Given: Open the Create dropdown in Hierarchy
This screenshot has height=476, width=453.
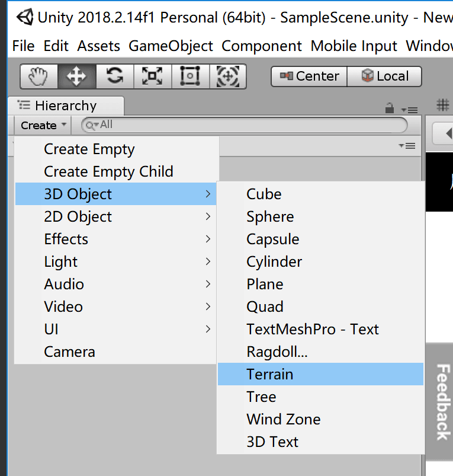Looking at the screenshot, I should pyautogui.click(x=43, y=125).
